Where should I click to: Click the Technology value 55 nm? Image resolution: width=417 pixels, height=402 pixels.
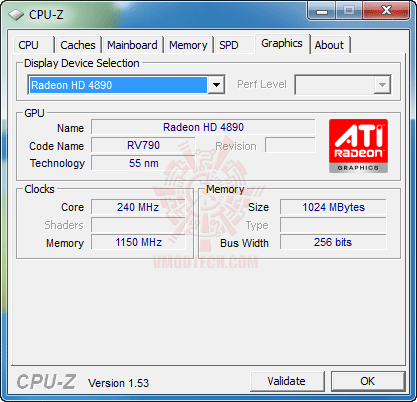(143, 163)
